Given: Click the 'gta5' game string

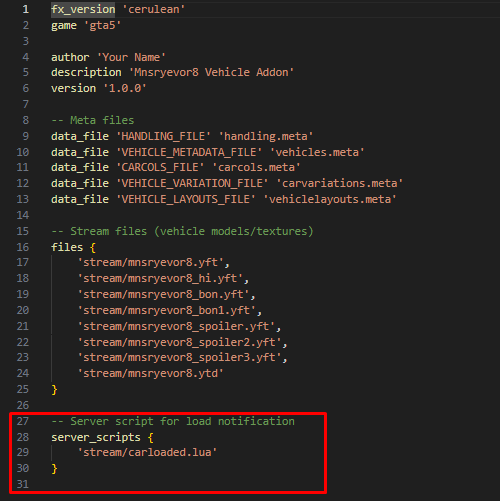Looking at the screenshot, I should [102, 25].
